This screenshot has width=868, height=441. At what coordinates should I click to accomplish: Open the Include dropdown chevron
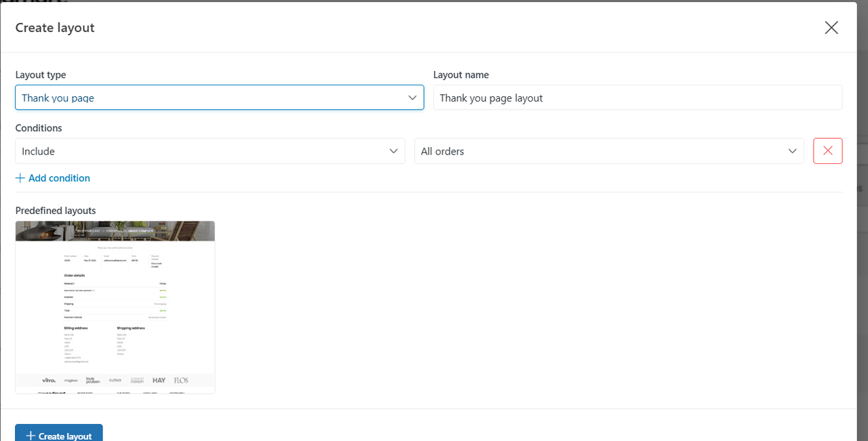(x=393, y=151)
